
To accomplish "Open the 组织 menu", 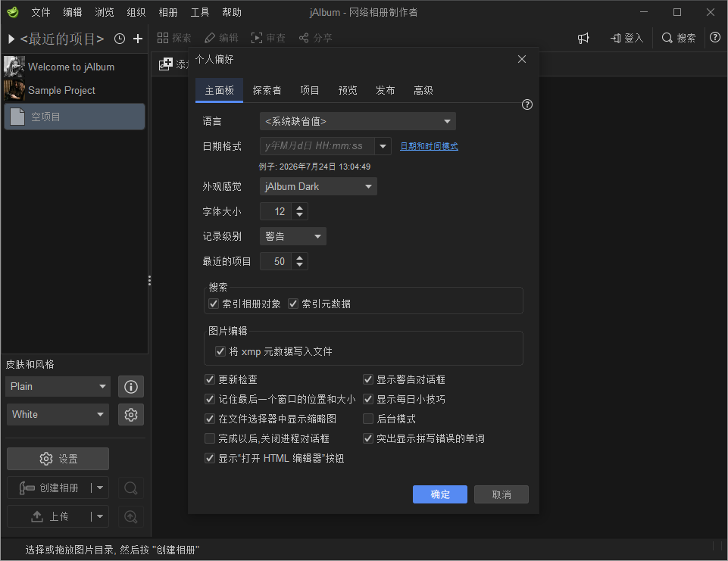I will click(x=136, y=13).
